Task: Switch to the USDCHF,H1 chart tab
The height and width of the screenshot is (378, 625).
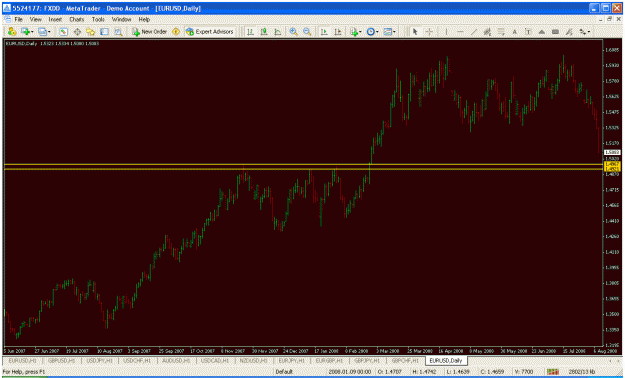Action: tap(137, 360)
